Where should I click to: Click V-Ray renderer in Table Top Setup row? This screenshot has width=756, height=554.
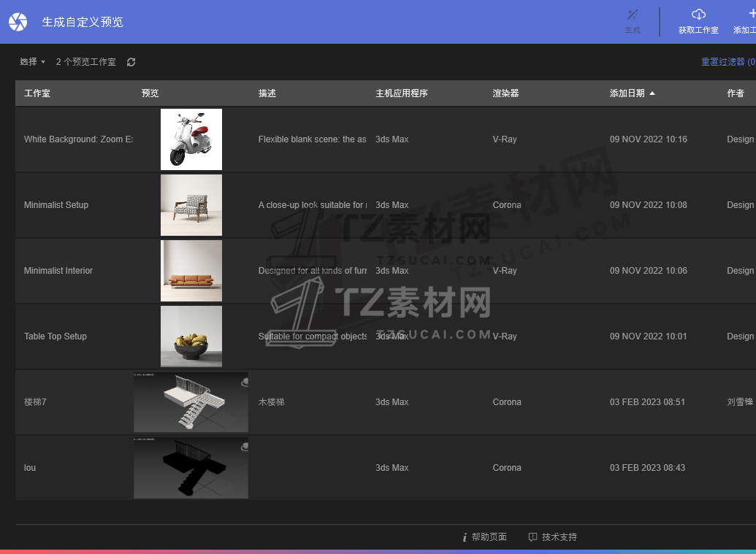pos(505,336)
